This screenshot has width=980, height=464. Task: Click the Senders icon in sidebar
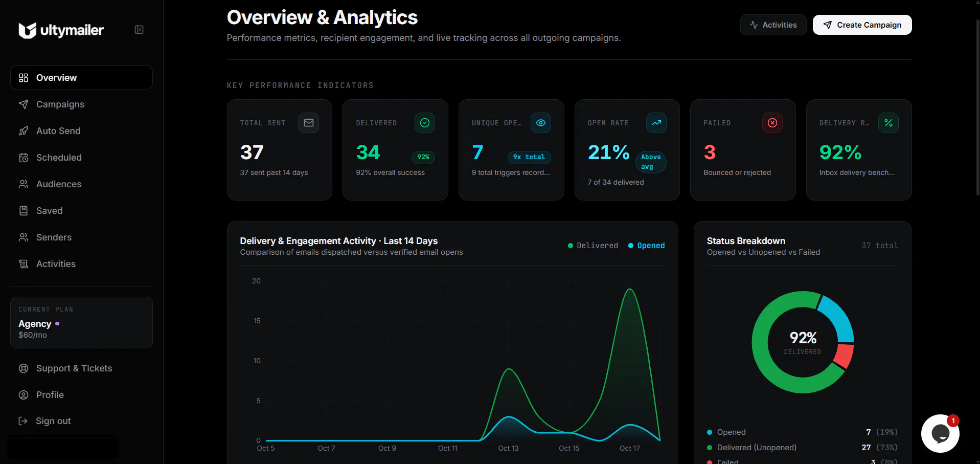point(24,237)
